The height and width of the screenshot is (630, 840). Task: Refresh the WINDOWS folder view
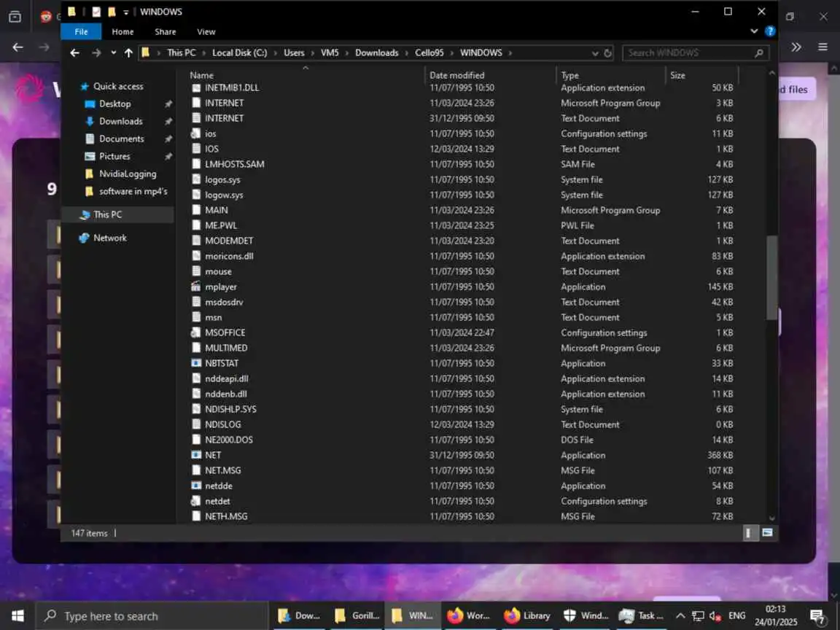(x=607, y=53)
